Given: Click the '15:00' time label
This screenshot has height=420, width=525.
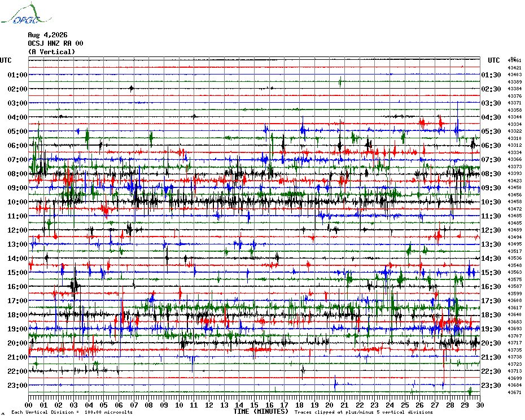Looking at the screenshot, I should [17, 272].
